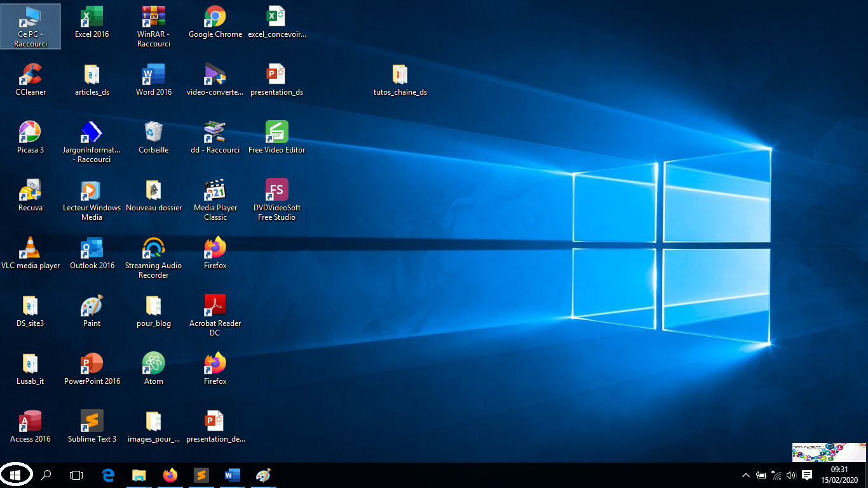This screenshot has height=488, width=868.
Task: Select the Atom editor shortcut
Action: click(154, 369)
